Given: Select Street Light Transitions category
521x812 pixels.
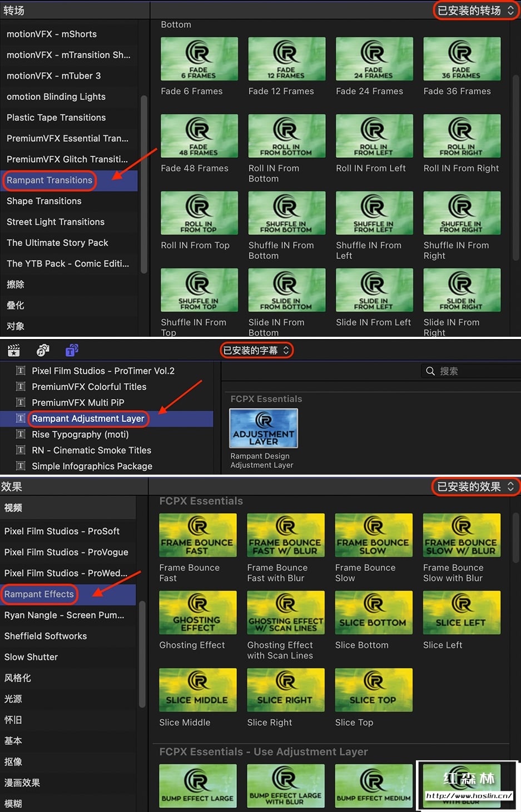Looking at the screenshot, I should coord(69,222).
